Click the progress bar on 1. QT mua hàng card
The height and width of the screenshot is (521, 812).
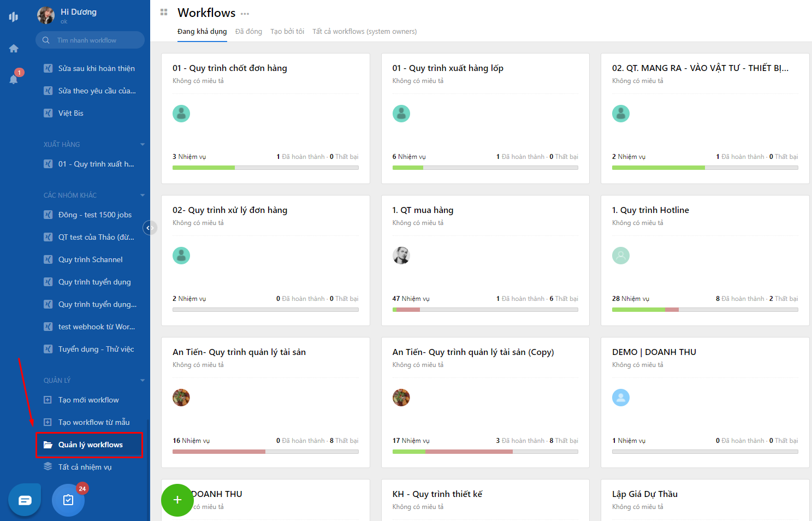pos(485,310)
